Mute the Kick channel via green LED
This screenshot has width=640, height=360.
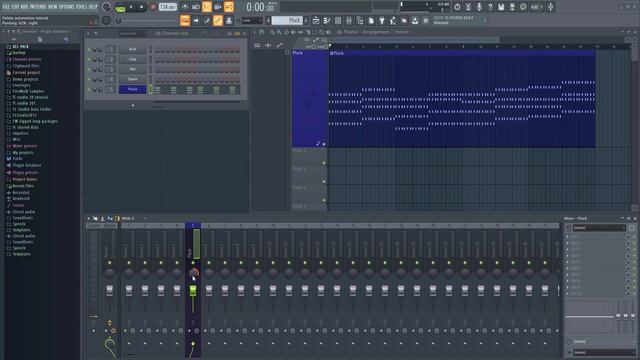coord(89,49)
